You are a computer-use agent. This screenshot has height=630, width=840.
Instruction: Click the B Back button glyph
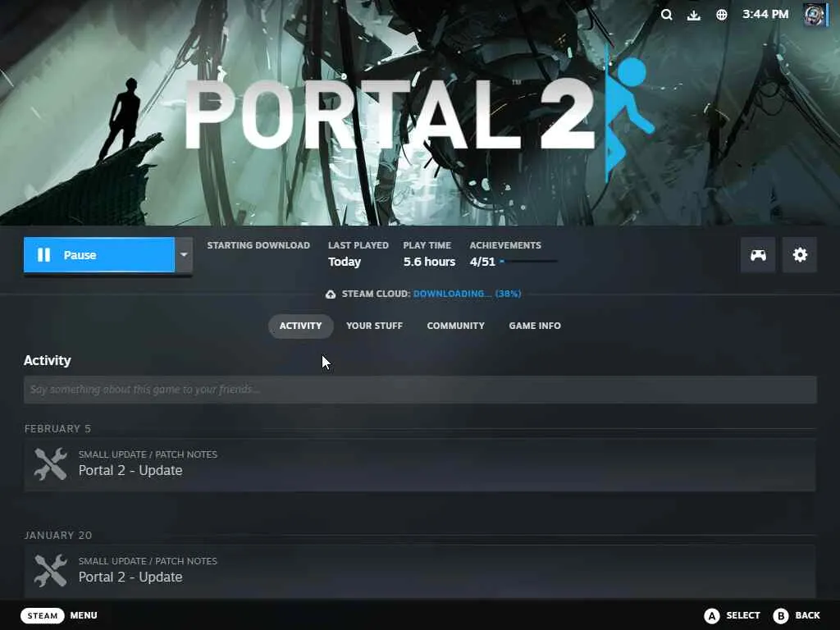coord(781,615)
